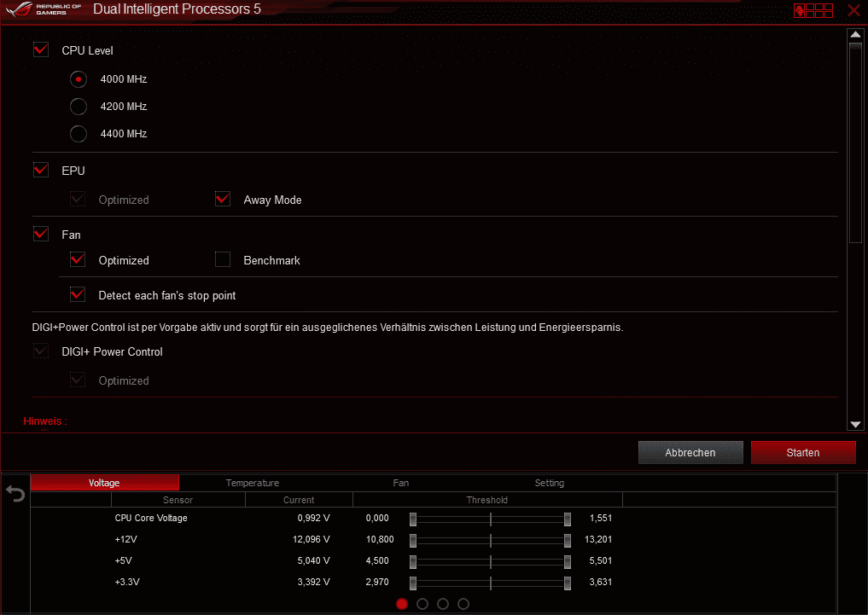This screenshot has width=868, height=615.
Task: Click the DIGI+ Power Control checkbox
Action: click(41, 351)
